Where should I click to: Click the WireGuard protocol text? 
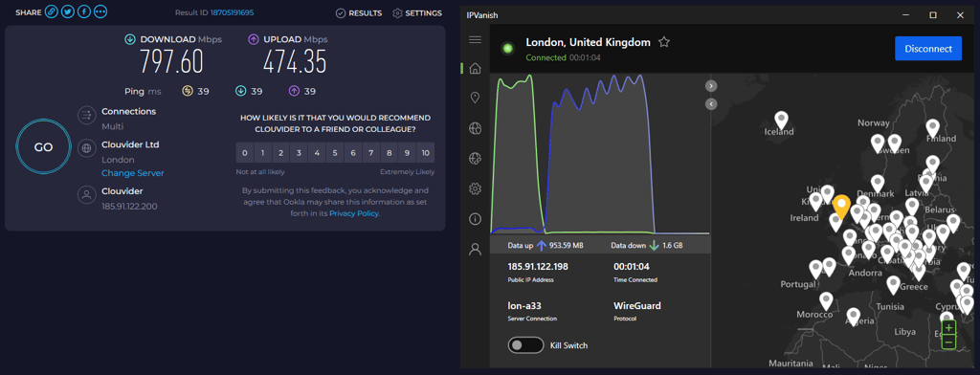637,305
